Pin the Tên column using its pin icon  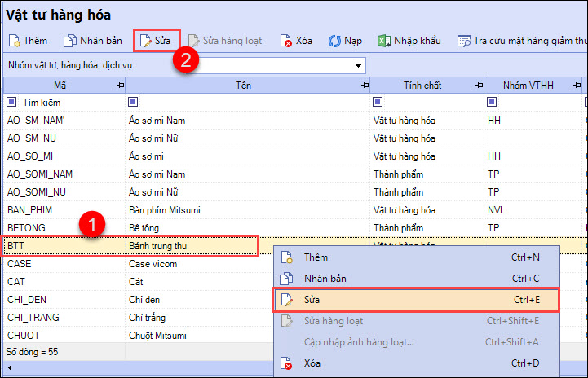coord(364,86)
